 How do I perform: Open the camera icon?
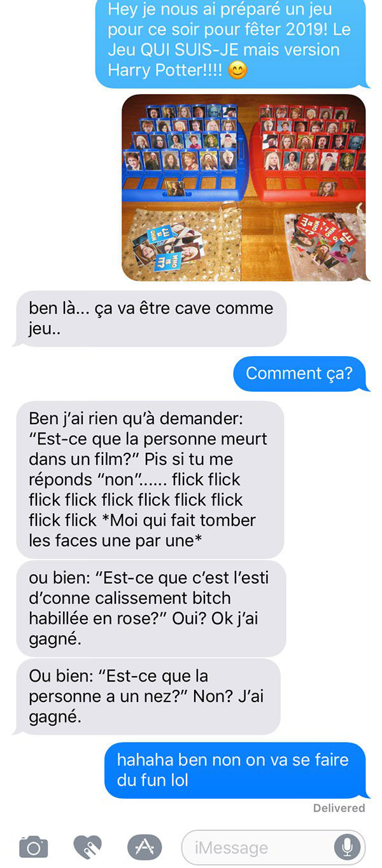pos(33,847)
